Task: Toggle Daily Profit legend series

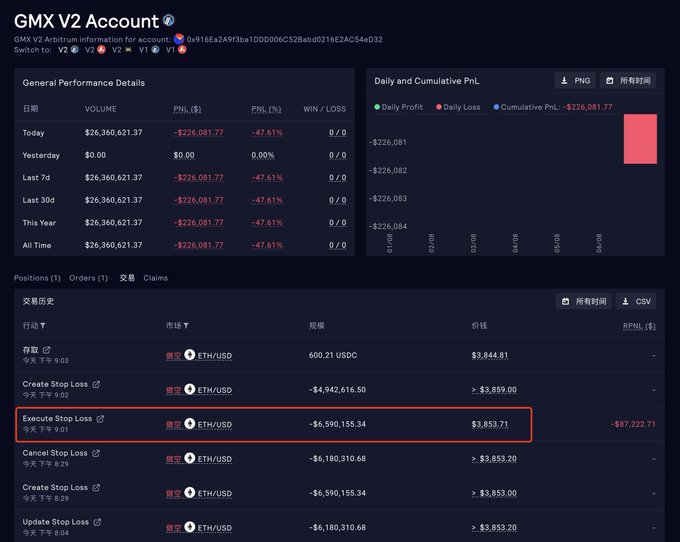Action: (398, 107)
